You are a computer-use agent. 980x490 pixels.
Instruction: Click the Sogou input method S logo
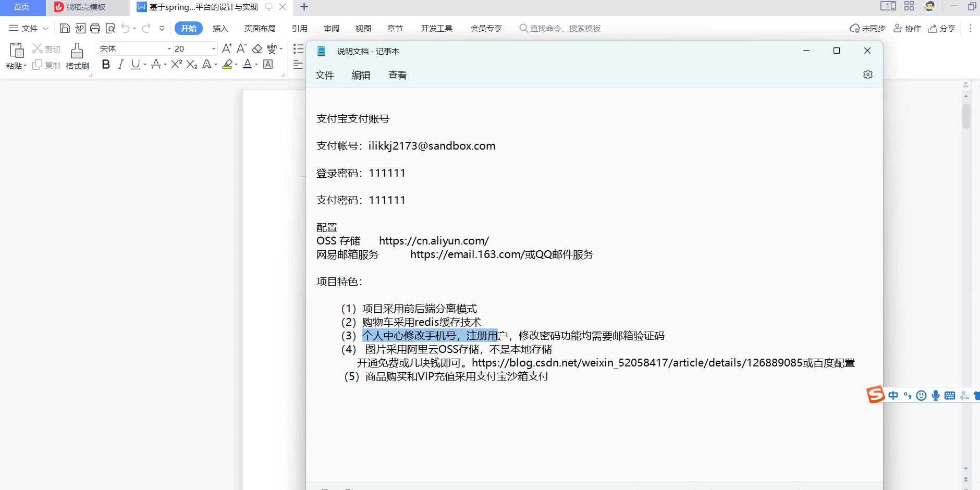click(x=875, y=395)
